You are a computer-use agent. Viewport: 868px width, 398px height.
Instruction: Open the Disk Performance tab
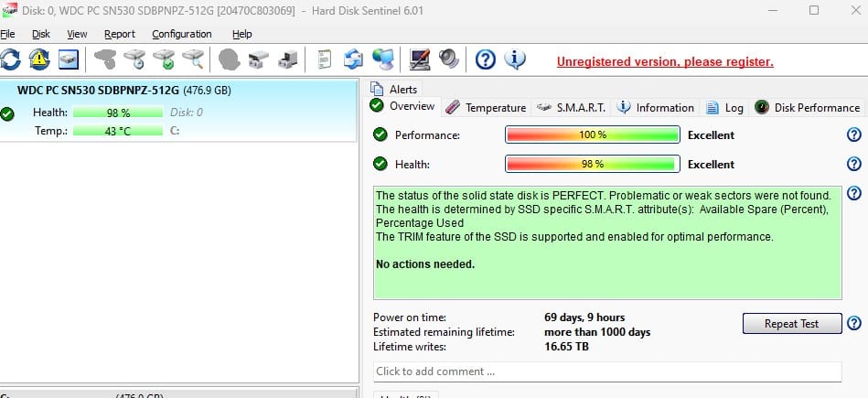point(807,107)
